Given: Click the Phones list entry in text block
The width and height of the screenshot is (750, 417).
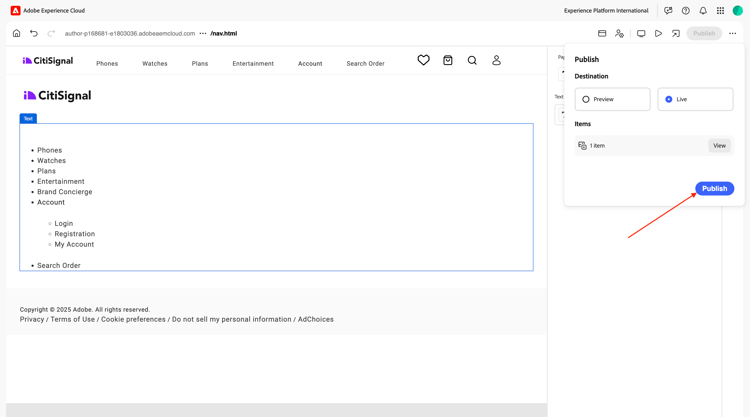Looking at the screenshot, I should pyautogui.click(x=50, y=150).
